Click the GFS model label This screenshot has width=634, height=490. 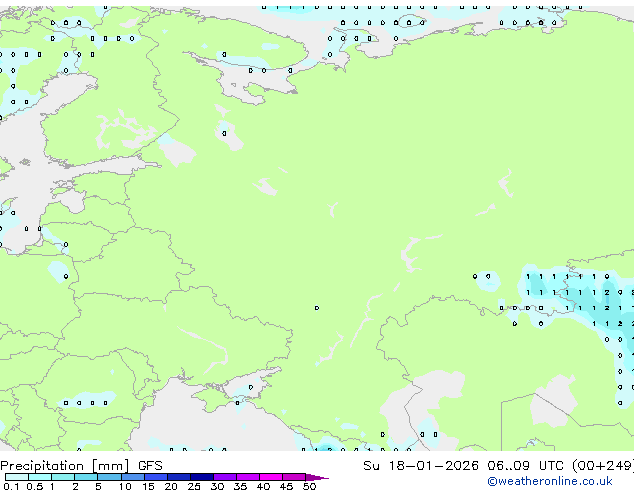[150, 465]
